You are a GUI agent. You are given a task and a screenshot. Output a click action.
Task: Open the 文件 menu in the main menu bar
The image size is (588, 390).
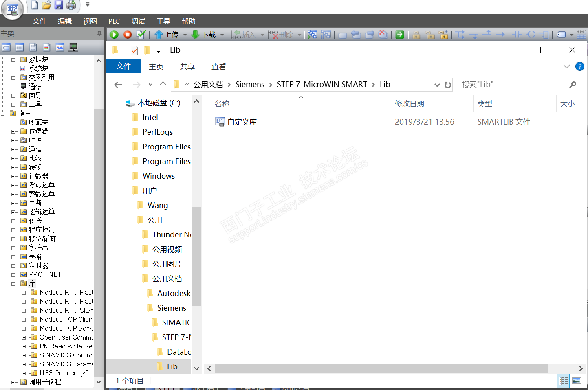[40, 21]
